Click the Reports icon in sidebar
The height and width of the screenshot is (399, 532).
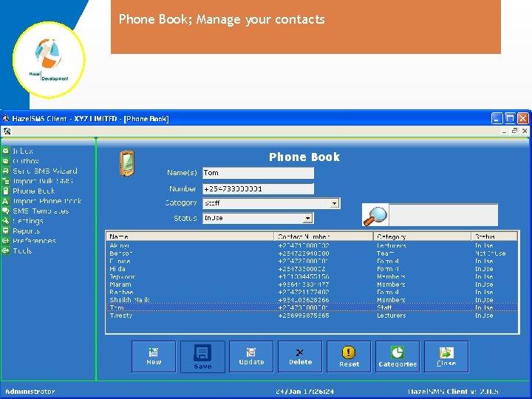click(6, 231)
